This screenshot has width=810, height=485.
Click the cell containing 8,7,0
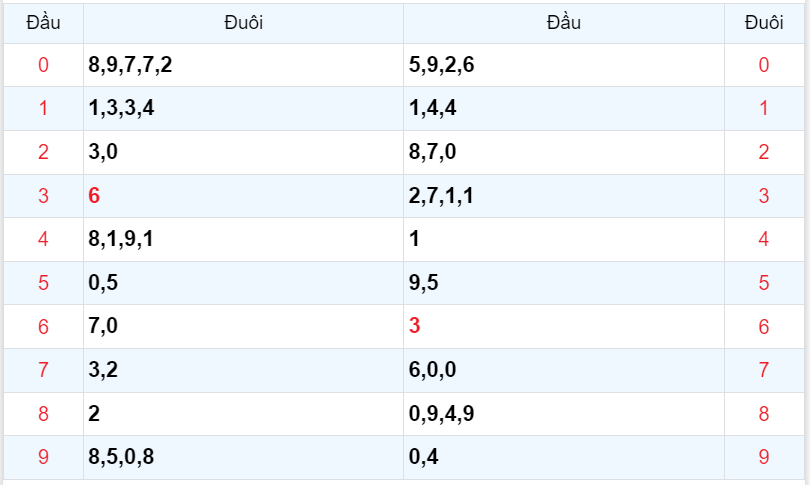[x=433, y=152]
